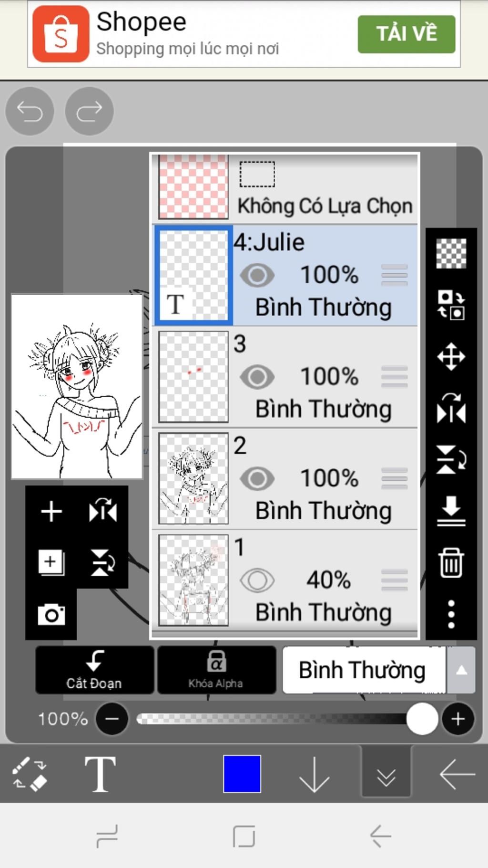Add a new layer with the plus icon
This screenshot has height=868, width=488.
[x=51, y=512]
